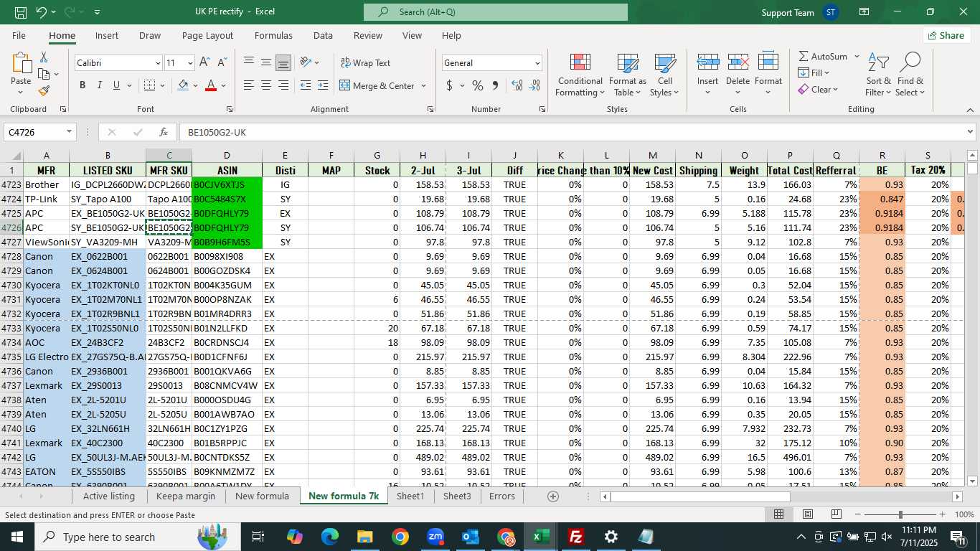Open the Calibri font name dropdown
980x551 pixels.
tap(158, 63)
